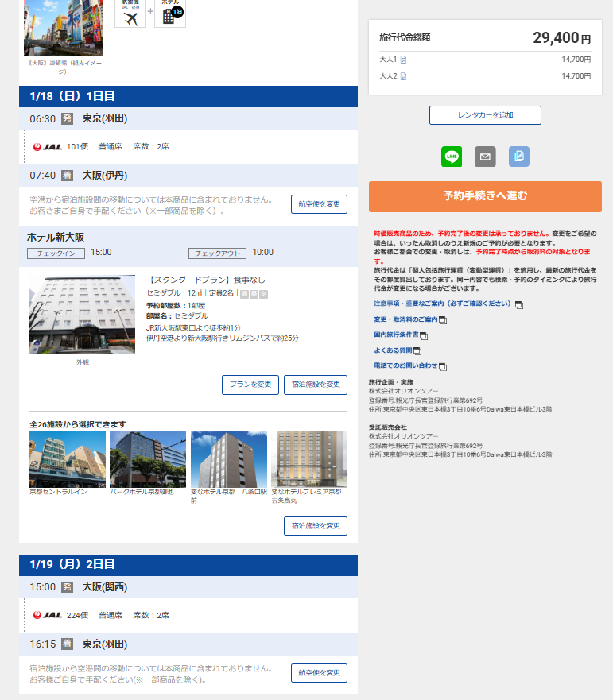Change the return flight under 東京(羽田) arrival
The height and width of the screenshot is (700, 613).
[x=319, y=673]
